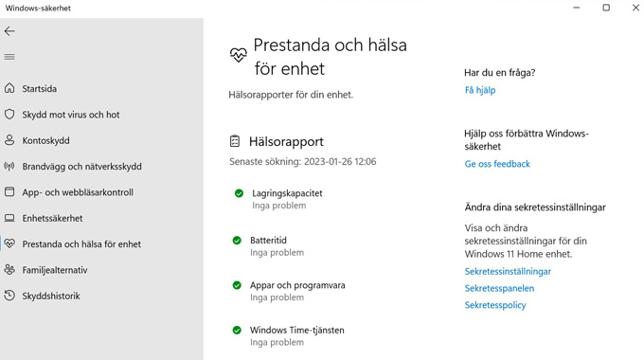The height and width of the screenshot is (360, 644).
Task: Open the Sekretesspolicy link
Action: [495, 305]
